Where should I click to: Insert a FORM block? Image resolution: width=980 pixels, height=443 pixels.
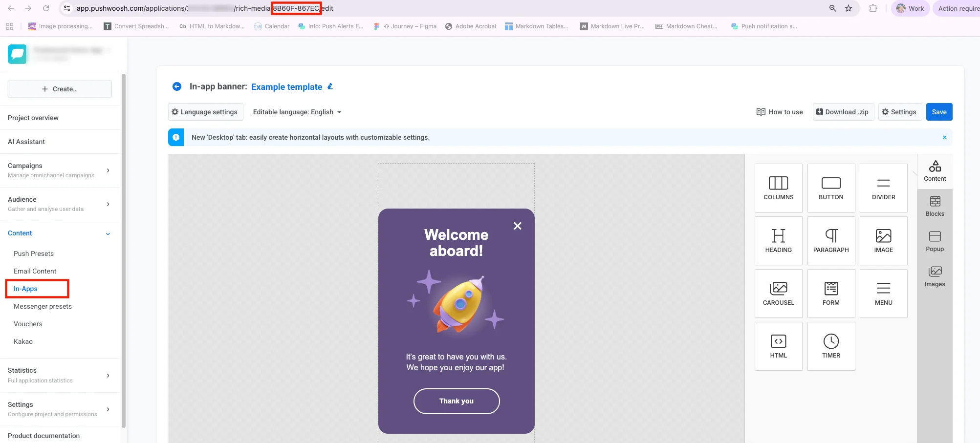pyautogui.click(x=831, y=293)
